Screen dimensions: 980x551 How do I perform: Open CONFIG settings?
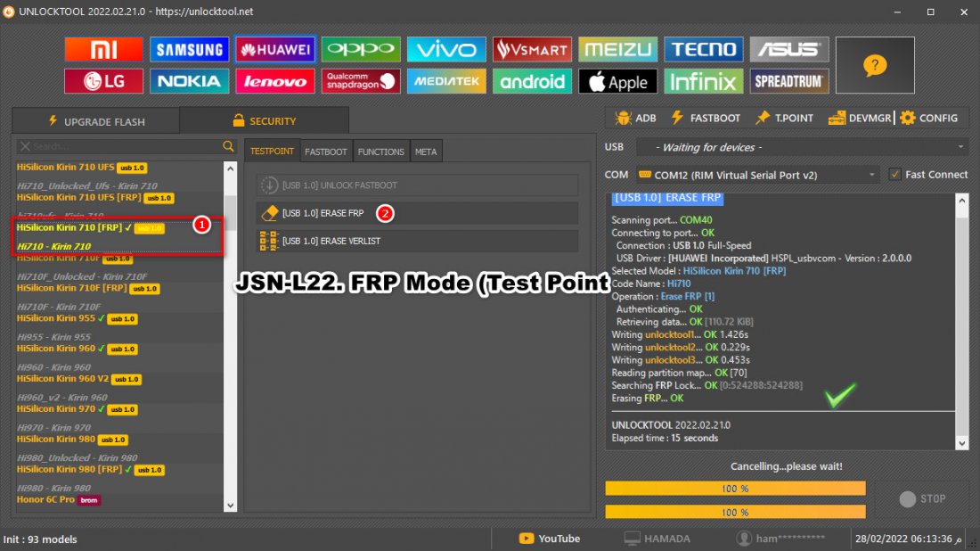929,119
